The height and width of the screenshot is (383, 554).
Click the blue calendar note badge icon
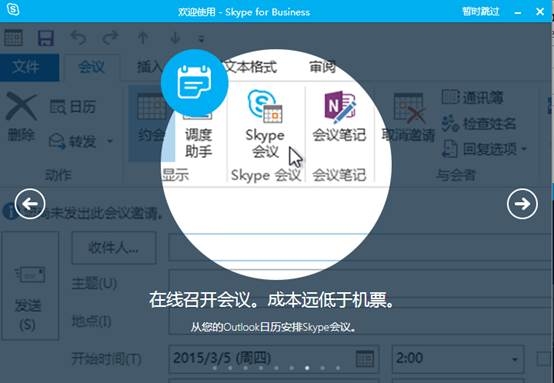pos(194,83)
